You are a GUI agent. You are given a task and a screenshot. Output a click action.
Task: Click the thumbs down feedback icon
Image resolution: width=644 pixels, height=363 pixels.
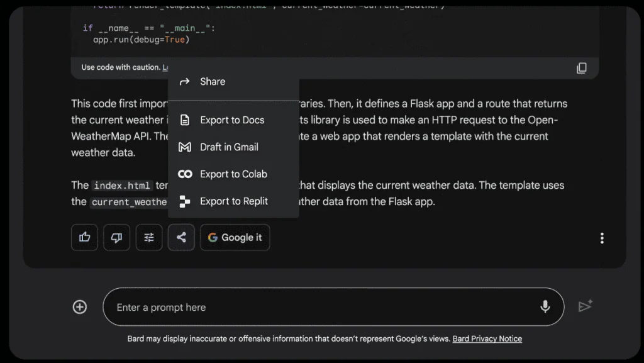click(x=116, y=237)
